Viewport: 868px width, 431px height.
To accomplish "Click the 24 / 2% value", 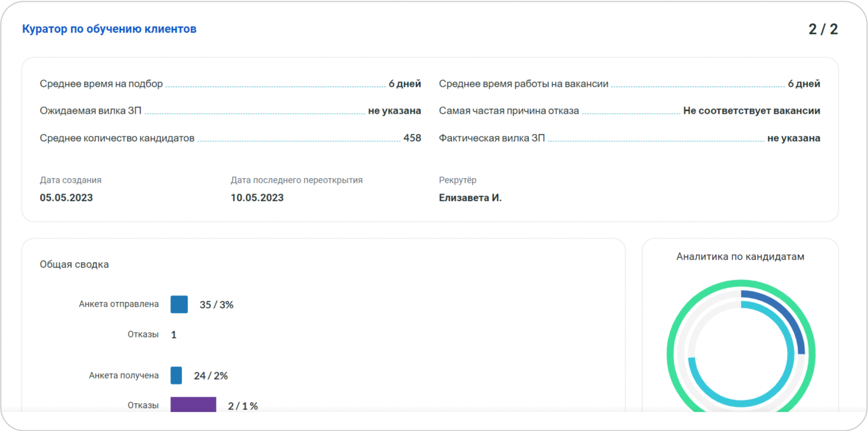I will coord(211,376).
